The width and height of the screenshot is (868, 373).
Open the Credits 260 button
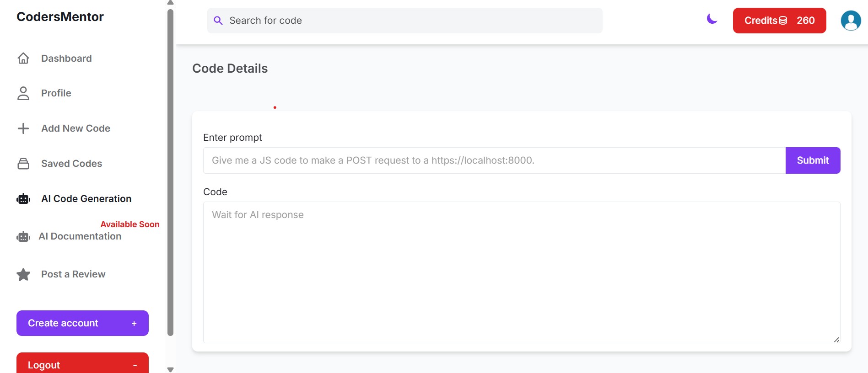point(779,21)
